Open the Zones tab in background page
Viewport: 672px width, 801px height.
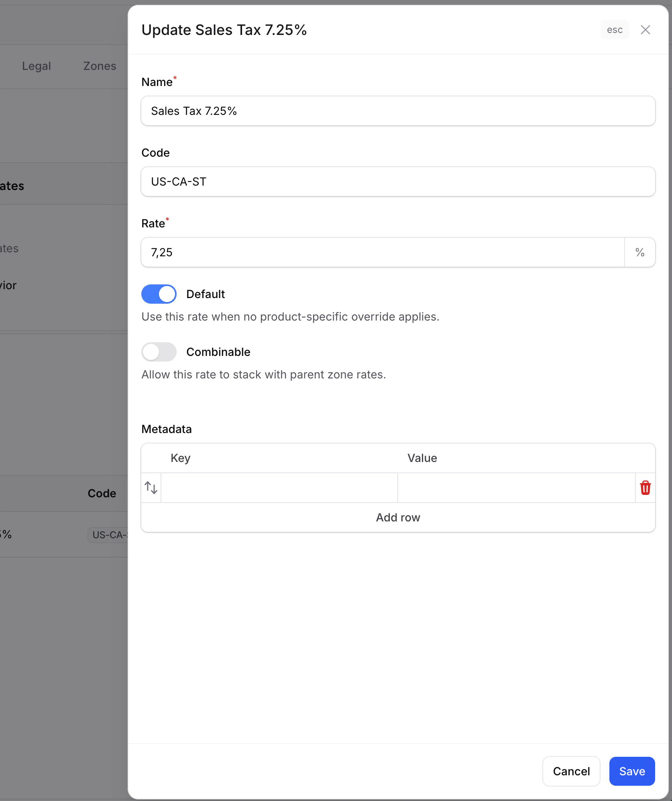point(100,66)
